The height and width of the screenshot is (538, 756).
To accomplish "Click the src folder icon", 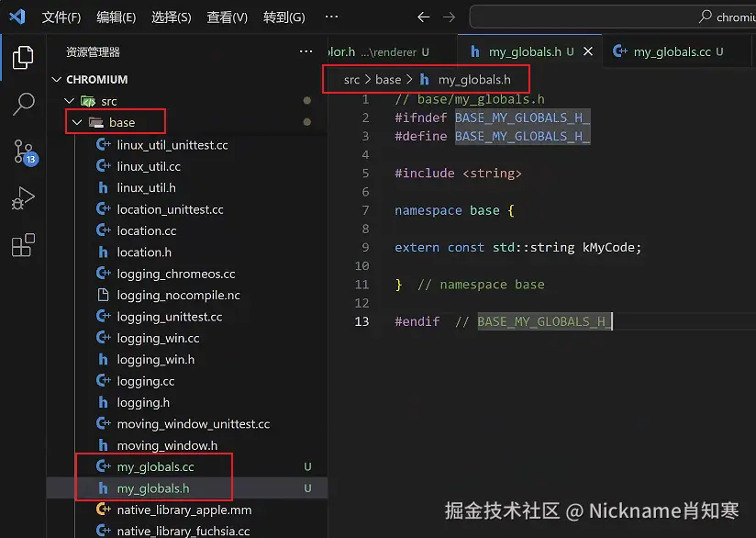I will (x=88, y=101).
